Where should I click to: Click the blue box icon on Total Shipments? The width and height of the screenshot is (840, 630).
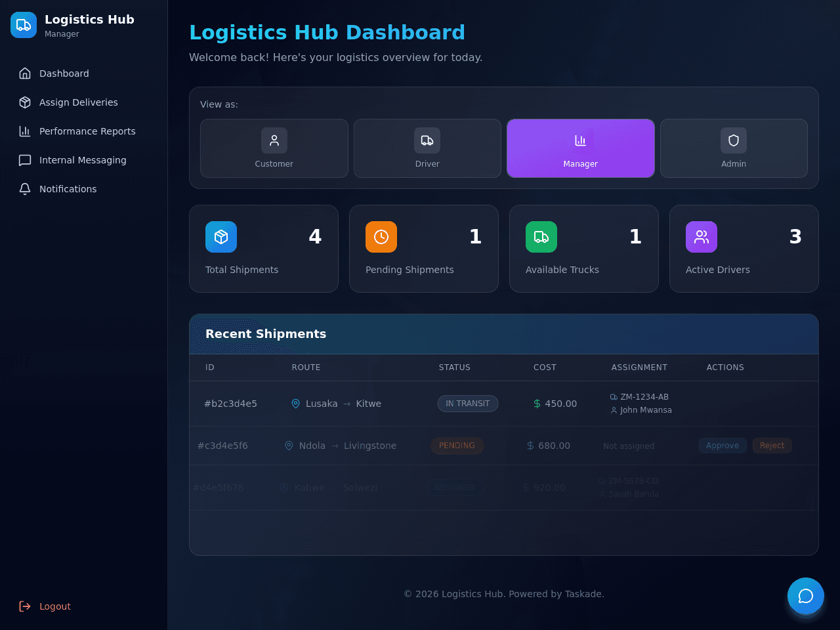click(x=221, y=237)
